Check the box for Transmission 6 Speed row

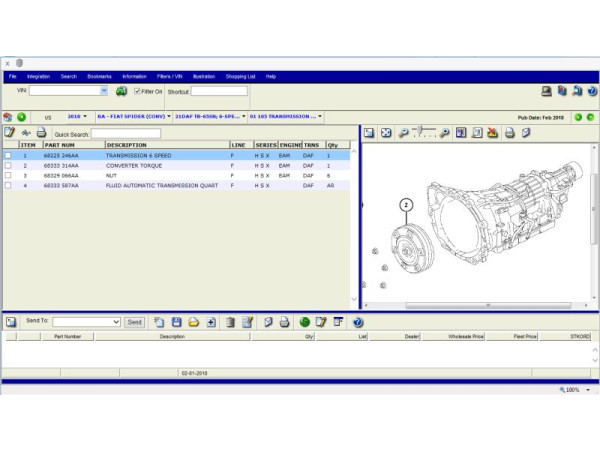[8, 156]
